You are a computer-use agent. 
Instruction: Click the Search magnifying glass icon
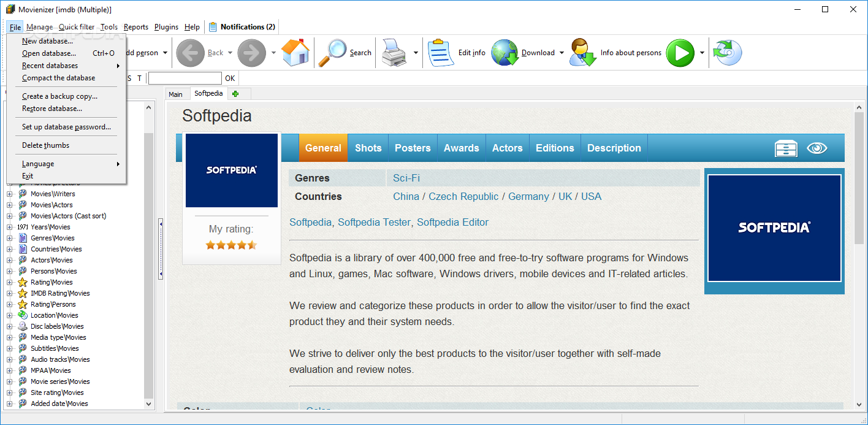pyautogui.click(x=332, y=53)
